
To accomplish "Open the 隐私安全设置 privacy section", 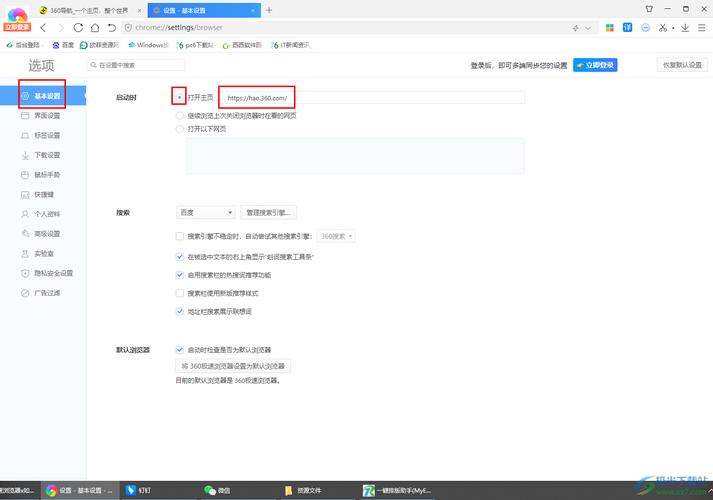I will pyautogui.click(x=52, y=273).
